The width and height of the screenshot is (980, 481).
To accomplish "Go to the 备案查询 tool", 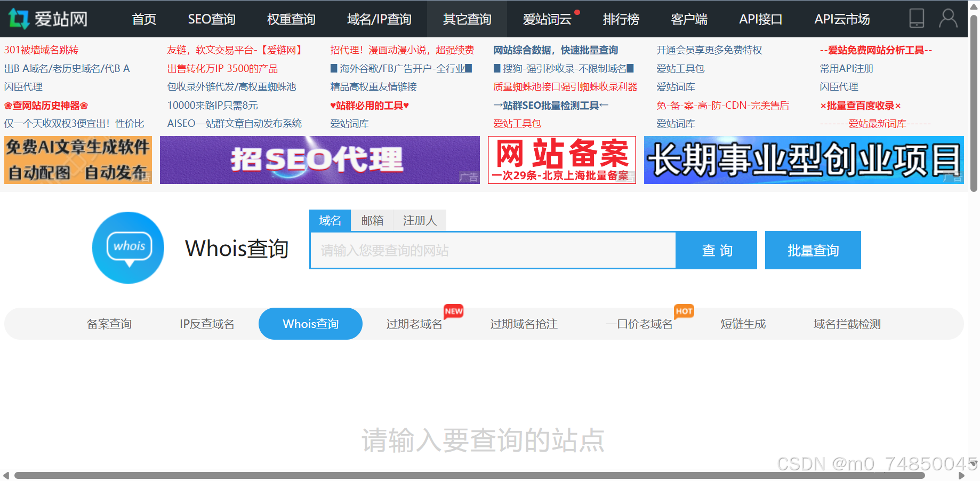I will [109, 324].
